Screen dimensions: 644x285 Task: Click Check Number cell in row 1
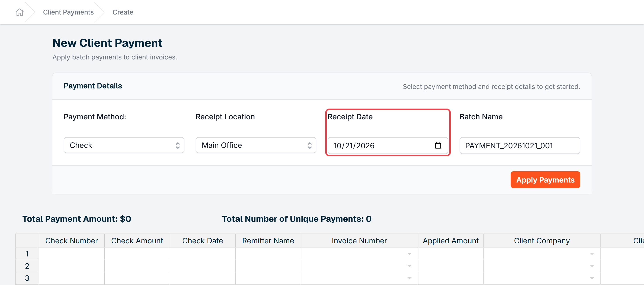click(x=72, y=254)
